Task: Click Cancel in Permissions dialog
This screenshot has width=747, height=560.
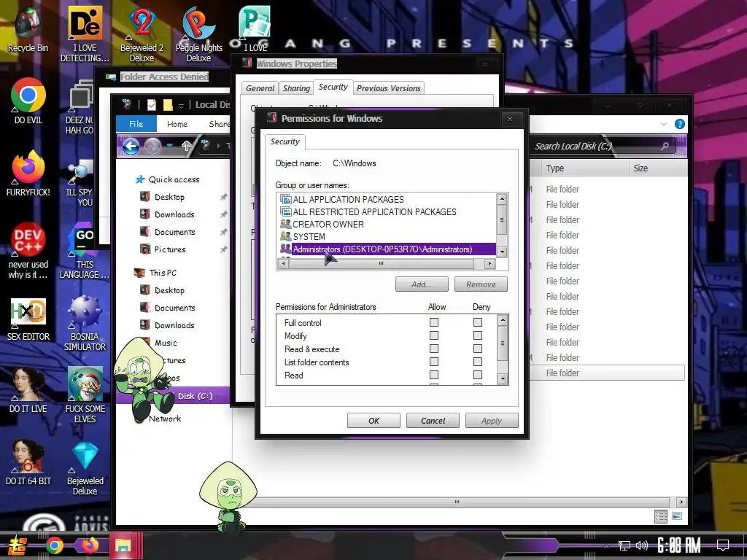Action: point(433,421)
